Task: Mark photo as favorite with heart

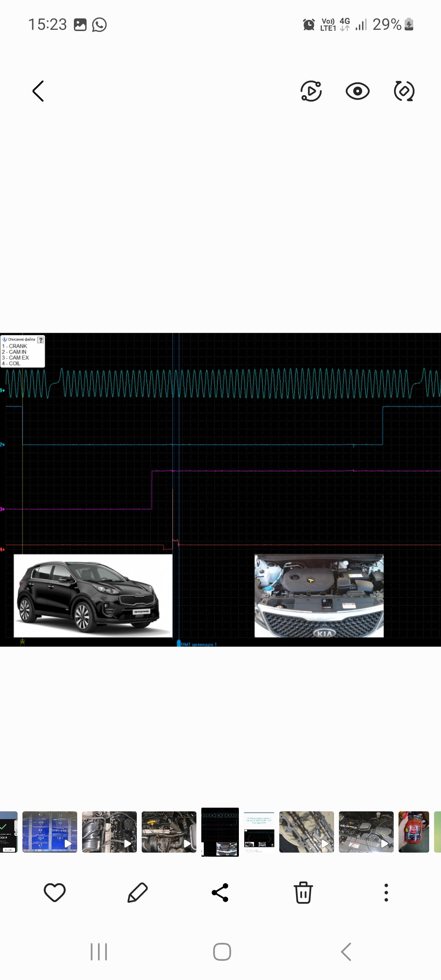Action: pyautogui.click(x=55, y=892)
